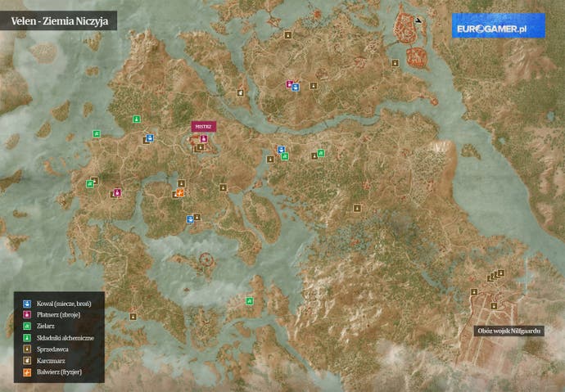Click the Karczmarz innkeeper icon in the legend
The image size is (565, 392).
pyautogui.click(x=27, y=361)
